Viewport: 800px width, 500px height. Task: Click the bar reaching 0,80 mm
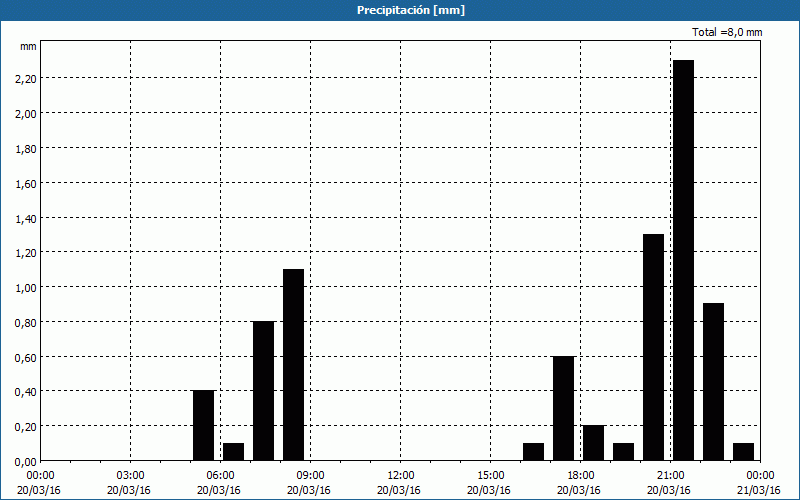pos(263,391)
